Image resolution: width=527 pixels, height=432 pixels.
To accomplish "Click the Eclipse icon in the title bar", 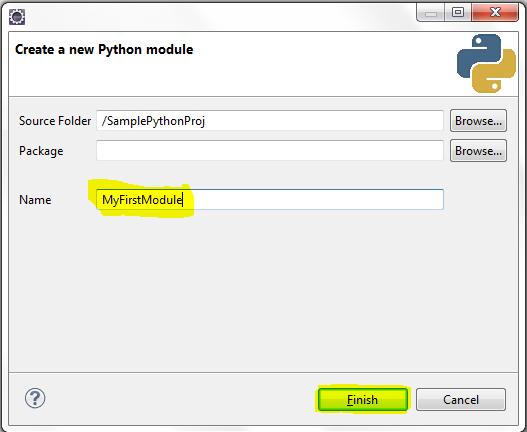I will 16,17.
